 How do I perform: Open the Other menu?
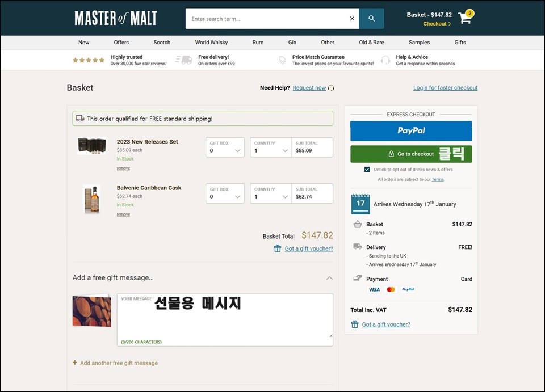328,43
